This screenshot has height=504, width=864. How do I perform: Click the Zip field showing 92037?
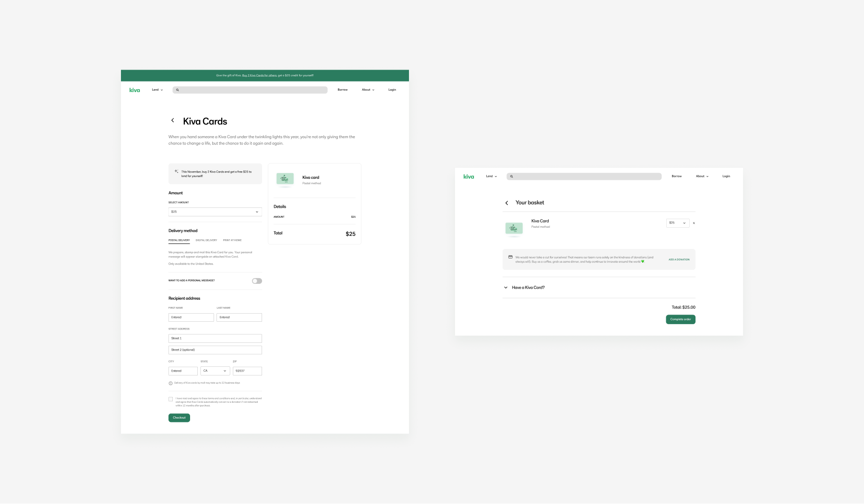[247, 371]
